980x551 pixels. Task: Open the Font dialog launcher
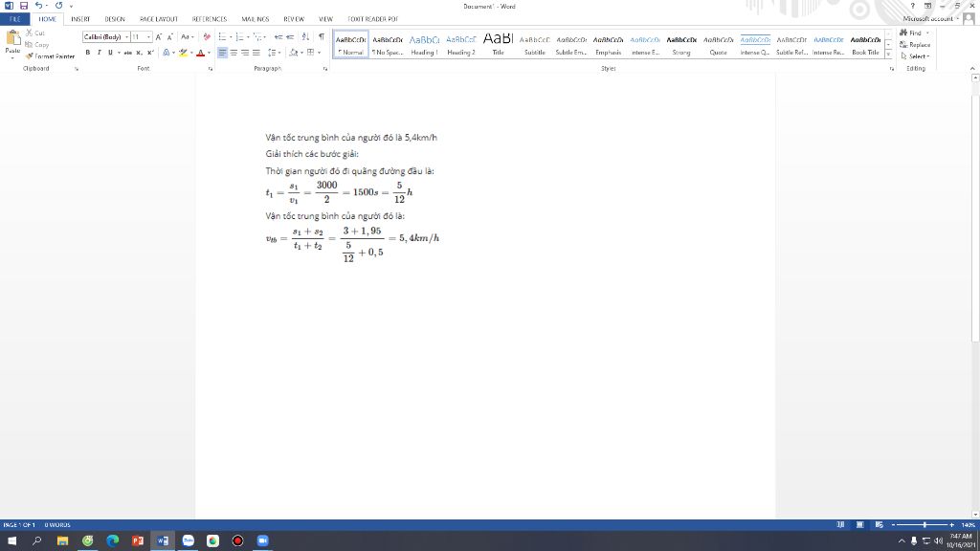click(210, 69)
